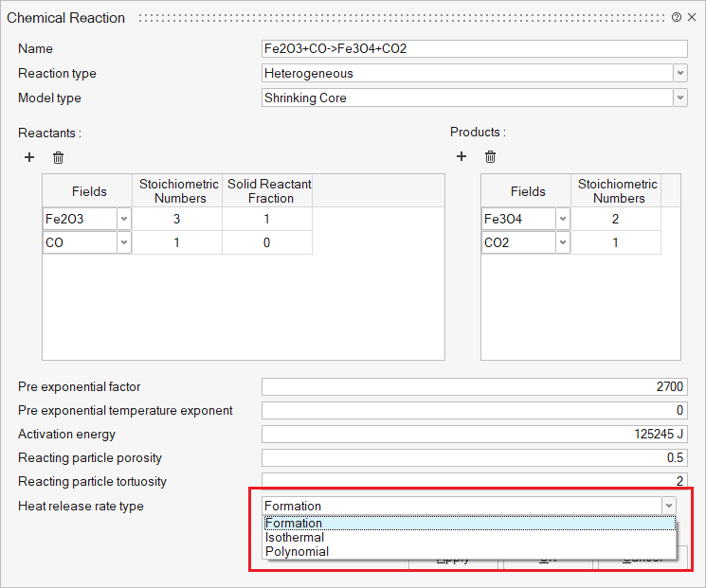The width and height of the screenshot is (706, 588).
Task: Delete reactant using the Reactants trash icon
Action: pyautogui.click(x=58, y=157)
